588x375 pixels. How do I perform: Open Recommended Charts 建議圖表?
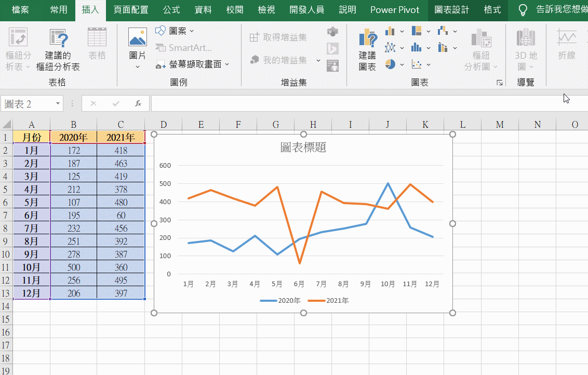point(368,49)
